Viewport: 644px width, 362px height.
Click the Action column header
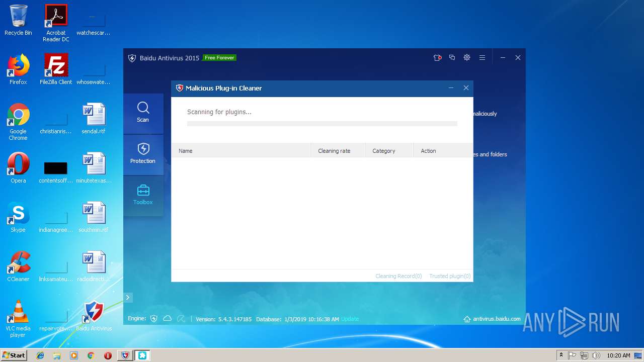443,151
